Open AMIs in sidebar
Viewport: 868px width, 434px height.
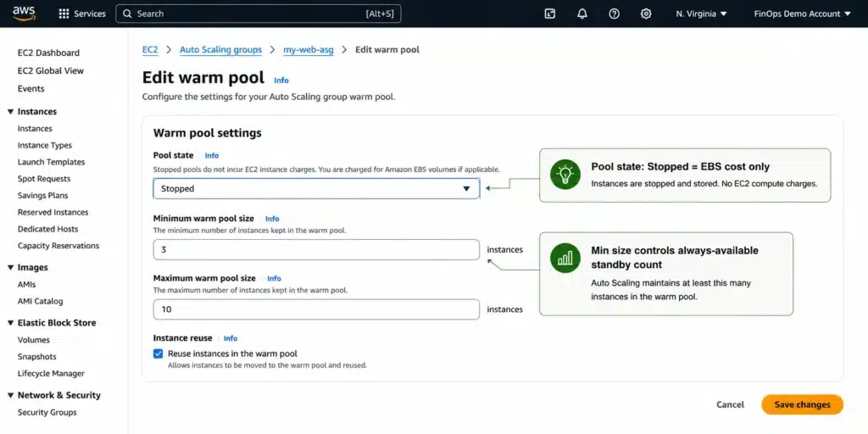pos(26,285)
